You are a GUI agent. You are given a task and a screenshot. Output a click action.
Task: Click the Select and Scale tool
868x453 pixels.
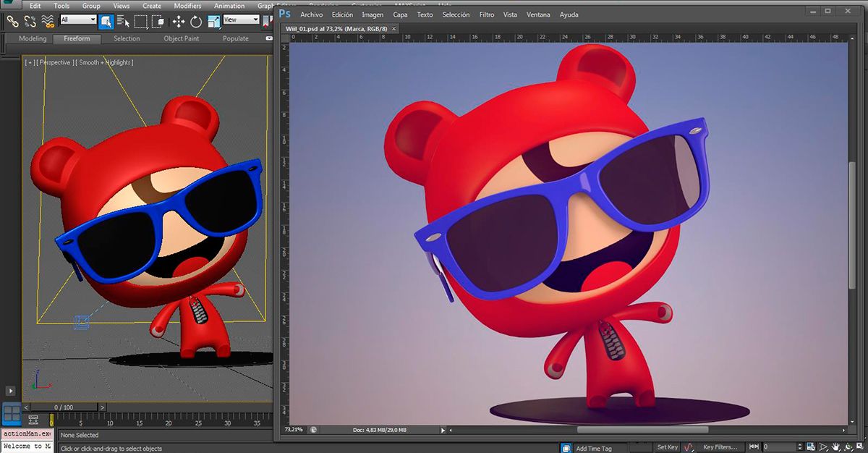tap(214, 21)
